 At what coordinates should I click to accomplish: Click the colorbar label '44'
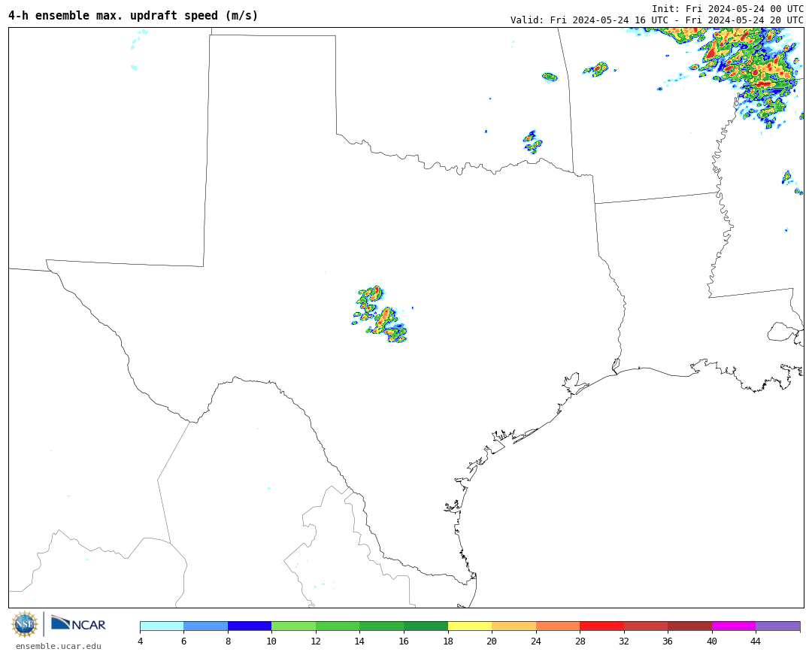[756, 641]
